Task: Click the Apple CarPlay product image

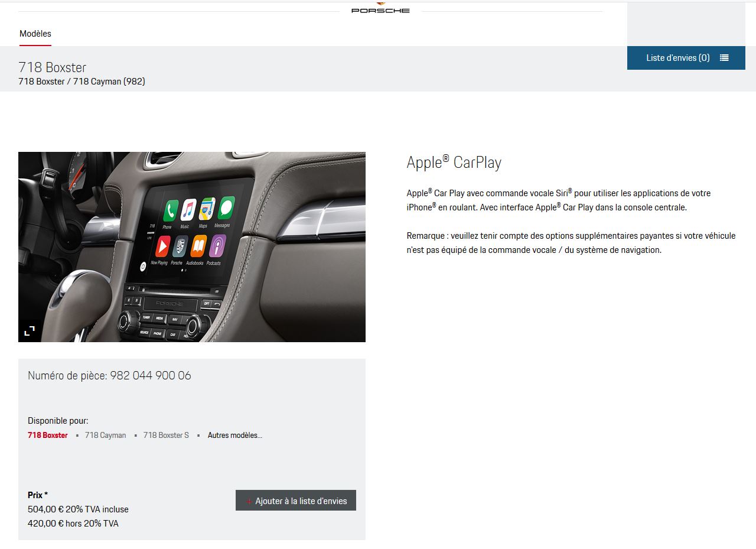Action: click(192, 247)
